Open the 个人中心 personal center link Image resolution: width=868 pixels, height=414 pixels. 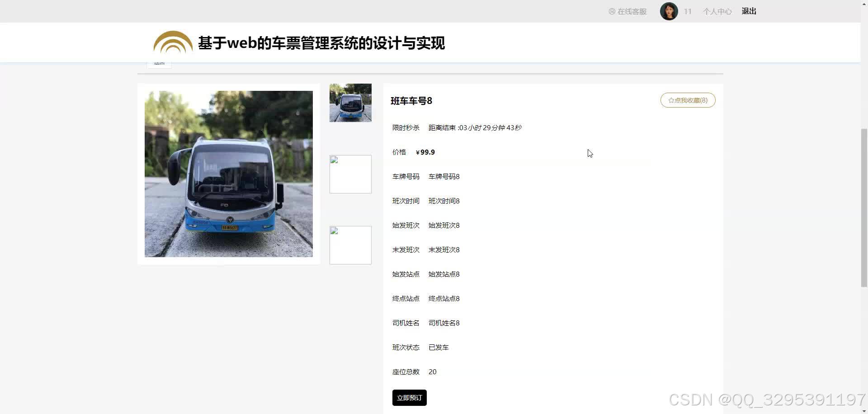coord(717,11)
